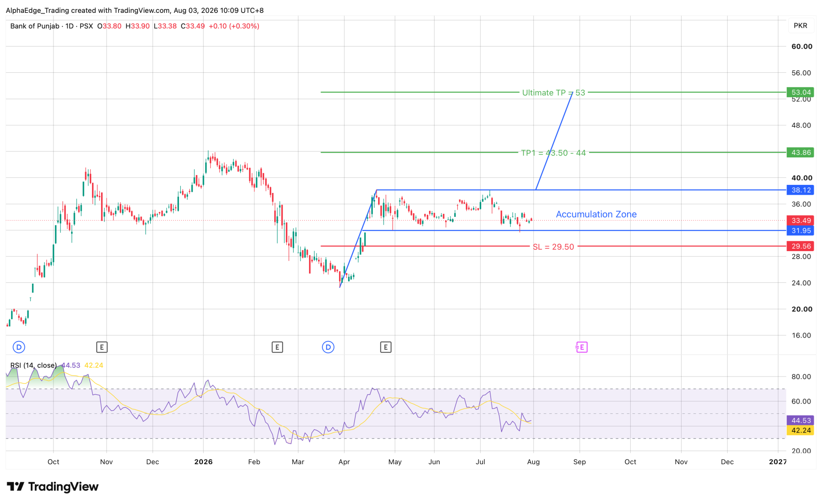Click the open price value O33.80

point(109,26)
